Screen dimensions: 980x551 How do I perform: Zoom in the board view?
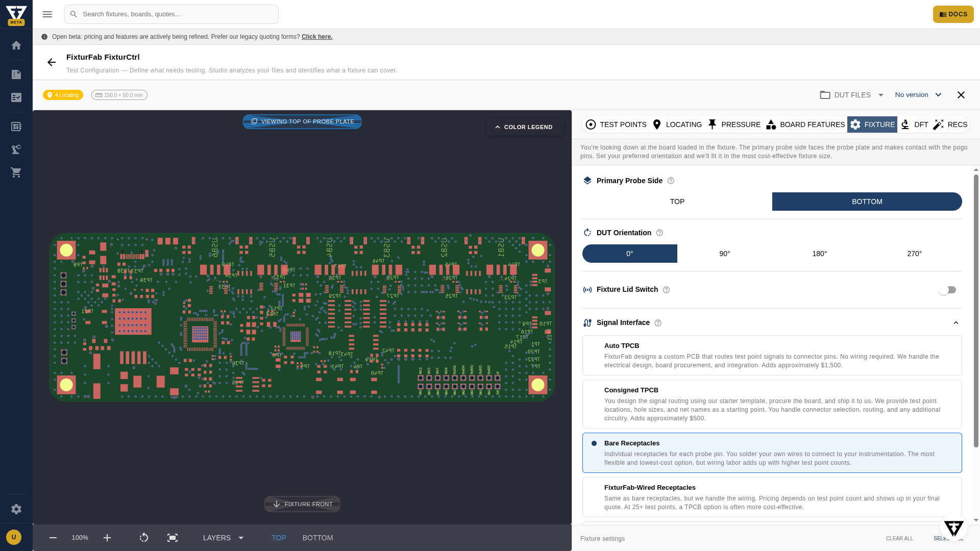(107, 538)
